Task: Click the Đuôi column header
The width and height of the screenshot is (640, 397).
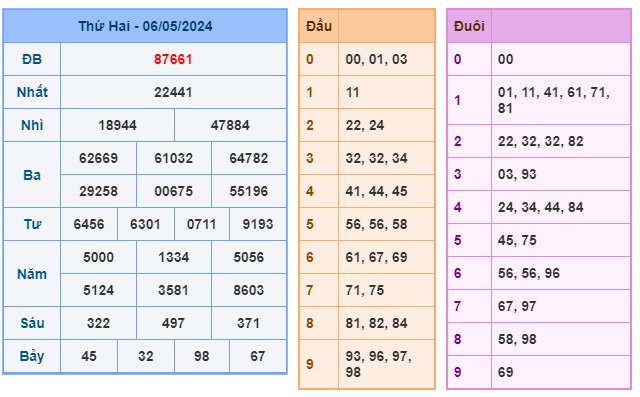Action: click(x=469, y=26)
